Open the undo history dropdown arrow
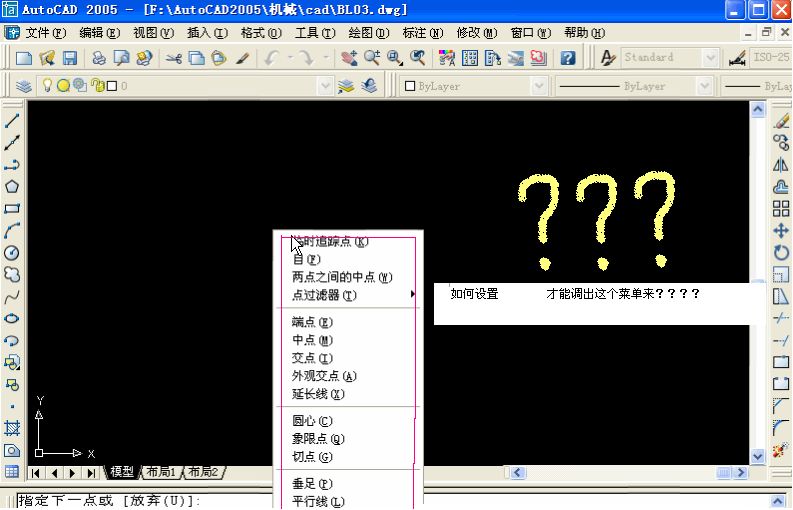 [290, 58]
